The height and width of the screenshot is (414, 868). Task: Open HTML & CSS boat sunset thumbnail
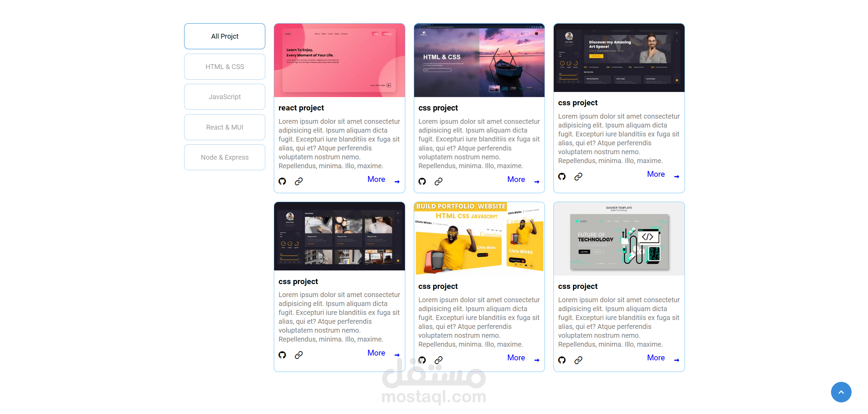point(479,61)
